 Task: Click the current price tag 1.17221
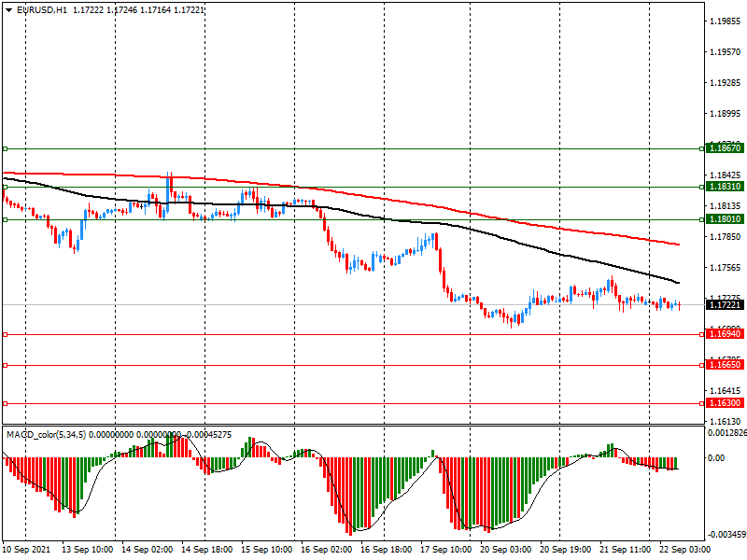[725, 305]
